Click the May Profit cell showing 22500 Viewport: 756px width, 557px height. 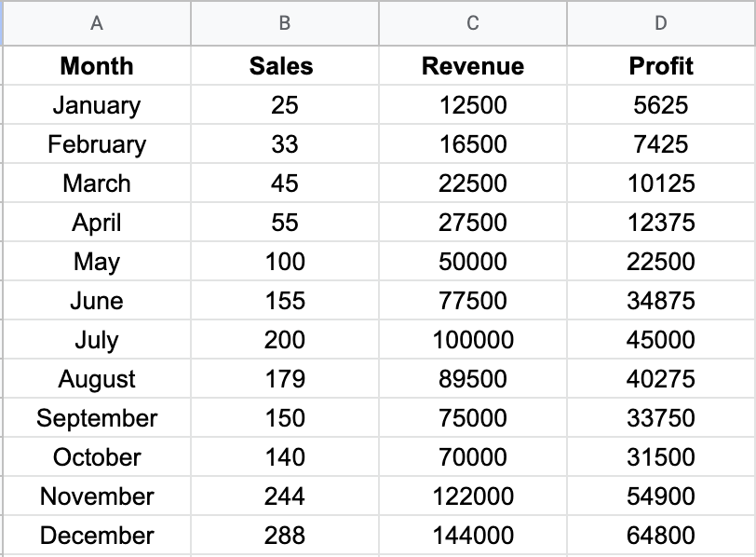point(661,262)
